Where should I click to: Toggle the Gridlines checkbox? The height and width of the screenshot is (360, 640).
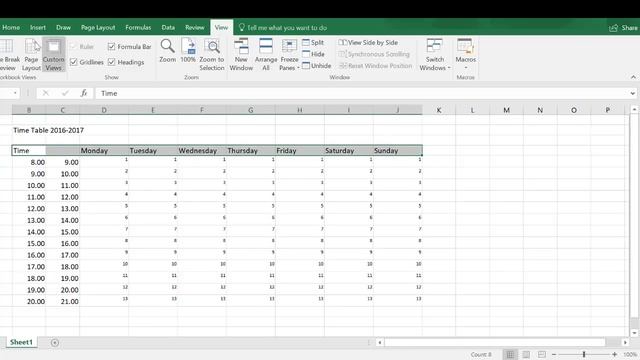tap(87, 62)
